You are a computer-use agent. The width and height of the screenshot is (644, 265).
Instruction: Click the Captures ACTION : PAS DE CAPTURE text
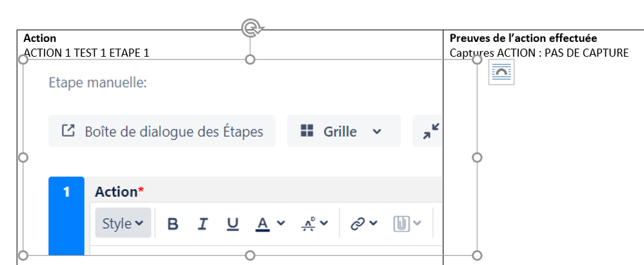tap(539, 52)
